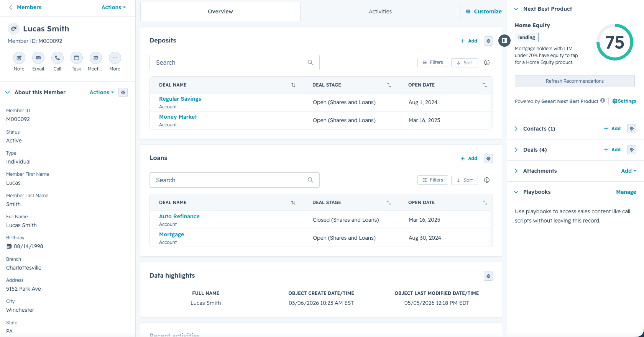Screen dimensions: 644x337
Task: Sort Loans by Deal Name column arrows
Action: 293,203
